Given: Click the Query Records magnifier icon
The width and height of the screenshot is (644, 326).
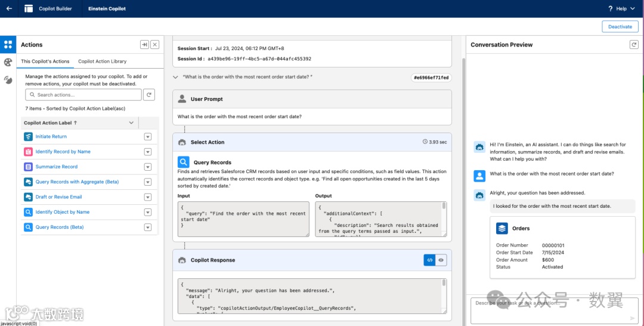Looking at the screenshot, I should [184, 162].
